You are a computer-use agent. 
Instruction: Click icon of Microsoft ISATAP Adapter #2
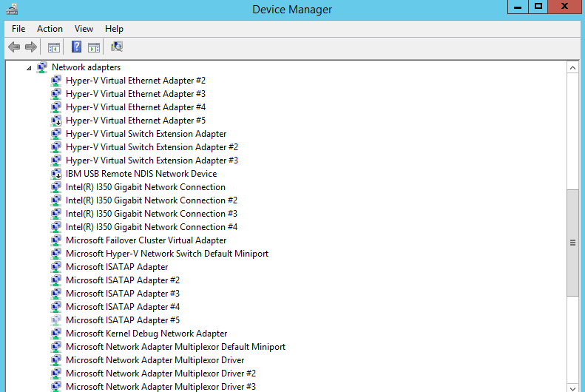56,280
